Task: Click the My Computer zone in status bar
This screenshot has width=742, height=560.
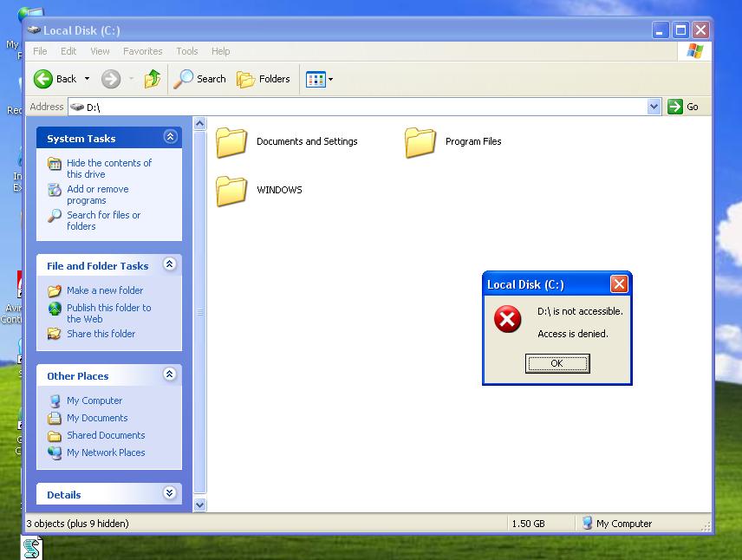Action: (617, 524)
